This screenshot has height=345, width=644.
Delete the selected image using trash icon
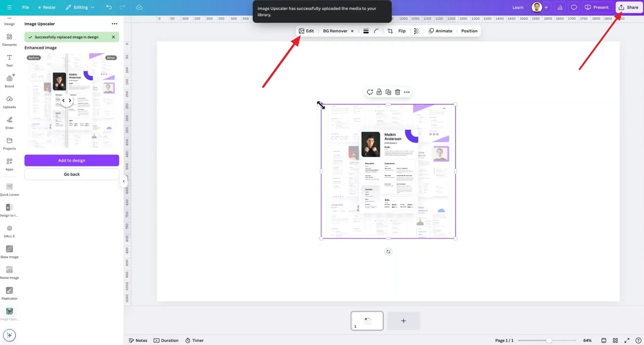point(397,92)
